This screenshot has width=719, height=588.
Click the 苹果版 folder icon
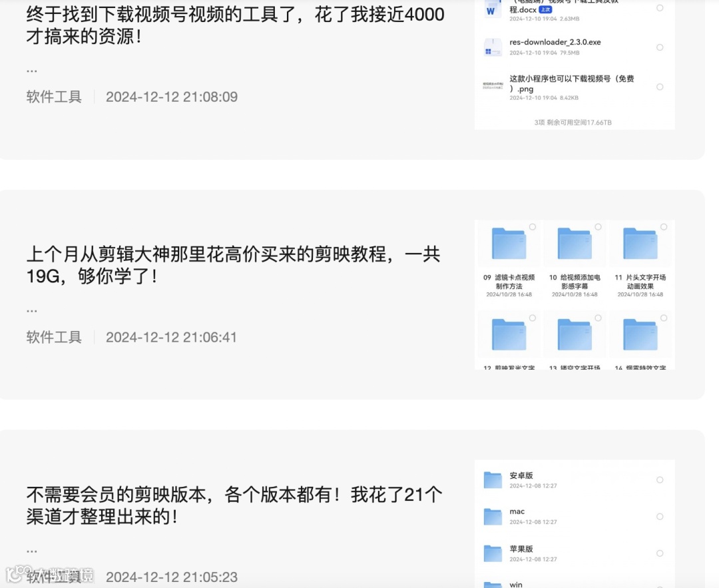tap(493, 553)
